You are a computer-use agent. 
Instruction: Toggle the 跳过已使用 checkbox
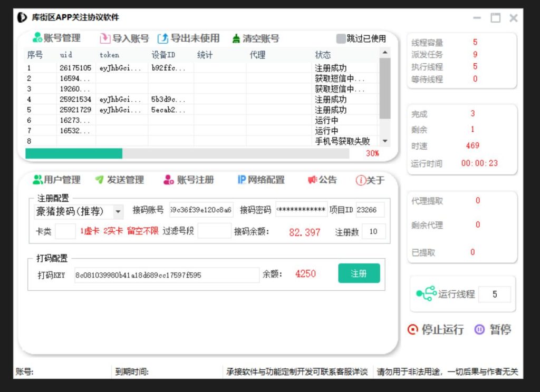pos(341,38)
